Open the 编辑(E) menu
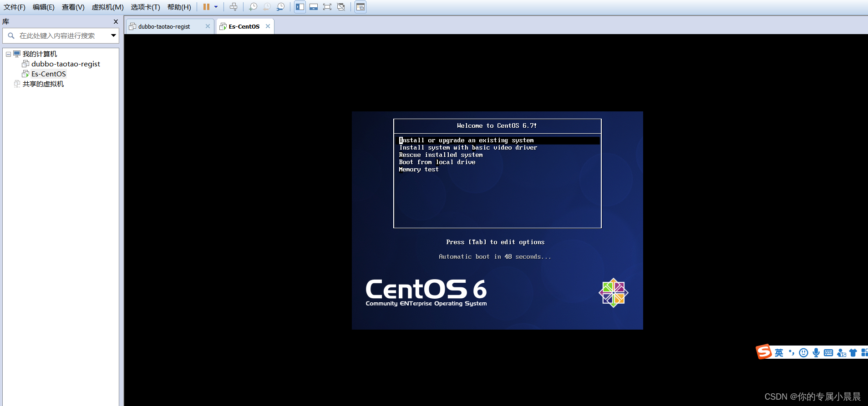 44,7
